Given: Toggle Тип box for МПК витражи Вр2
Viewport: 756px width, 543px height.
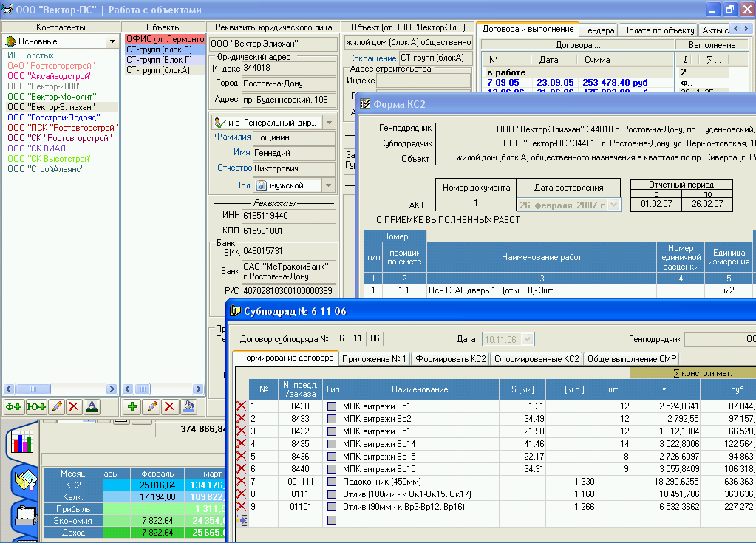Looking at the screenshot, I should click(332, 419).
